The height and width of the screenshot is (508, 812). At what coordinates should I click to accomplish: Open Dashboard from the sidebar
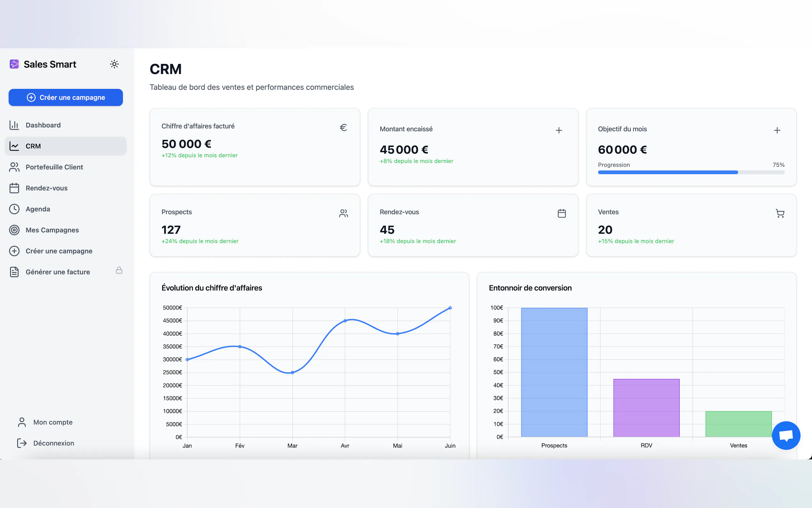(x=43, y=125)
